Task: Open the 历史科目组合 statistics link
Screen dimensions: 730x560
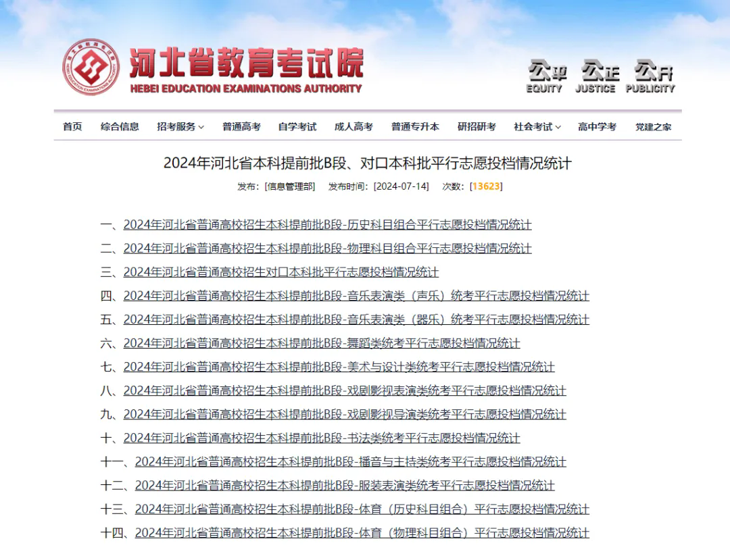Action: point(327,225)
